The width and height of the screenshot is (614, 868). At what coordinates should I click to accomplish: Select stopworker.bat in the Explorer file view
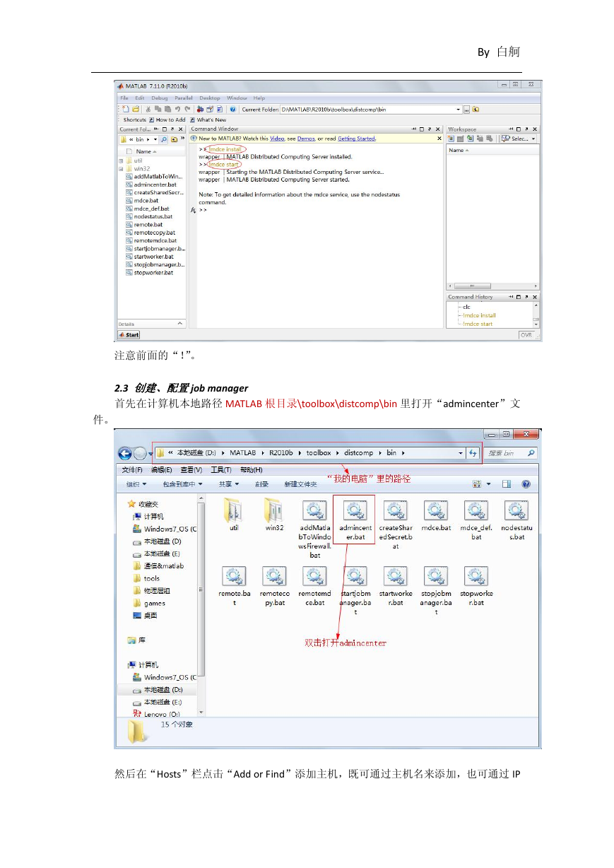point(477,586)
